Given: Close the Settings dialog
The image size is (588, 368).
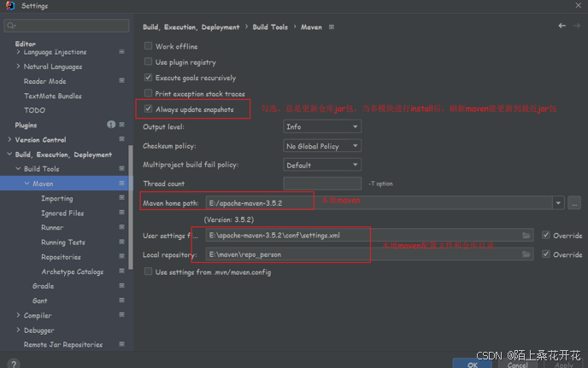Looking at the screenshot, I should pyautogui.click(x=578, y=5).
